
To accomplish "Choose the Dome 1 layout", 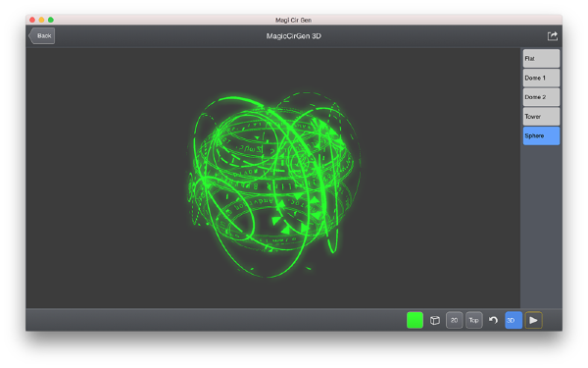I will pos(541,79).
